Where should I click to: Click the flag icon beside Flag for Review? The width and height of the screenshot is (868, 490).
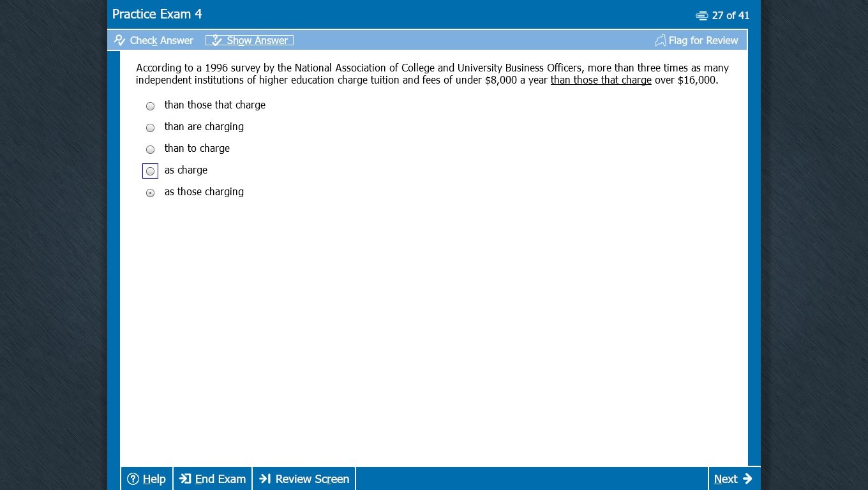coord(659,40)
